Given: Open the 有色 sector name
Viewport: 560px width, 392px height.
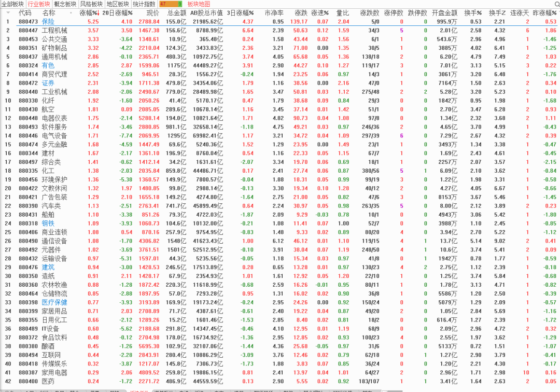Looking at the screenshot, I should click(48, 65).
